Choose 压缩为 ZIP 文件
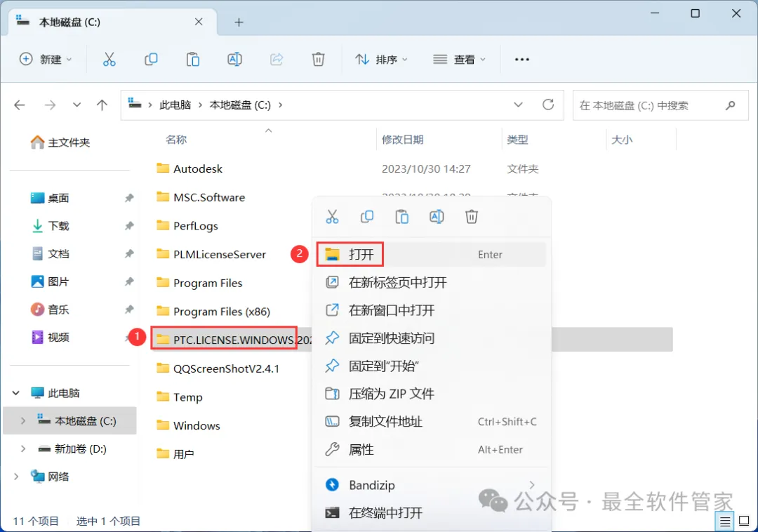The width and height of the screenshot is (758, 532). [x=431, y=394]
